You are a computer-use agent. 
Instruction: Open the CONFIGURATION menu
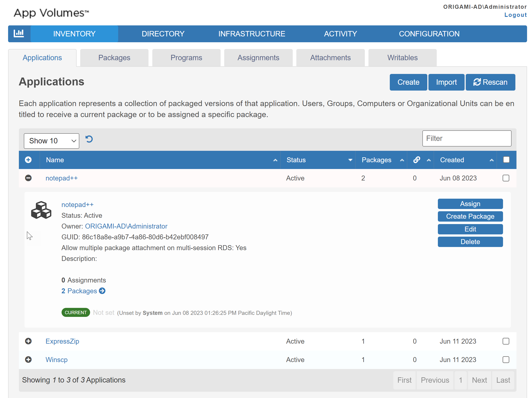[429, 34]
